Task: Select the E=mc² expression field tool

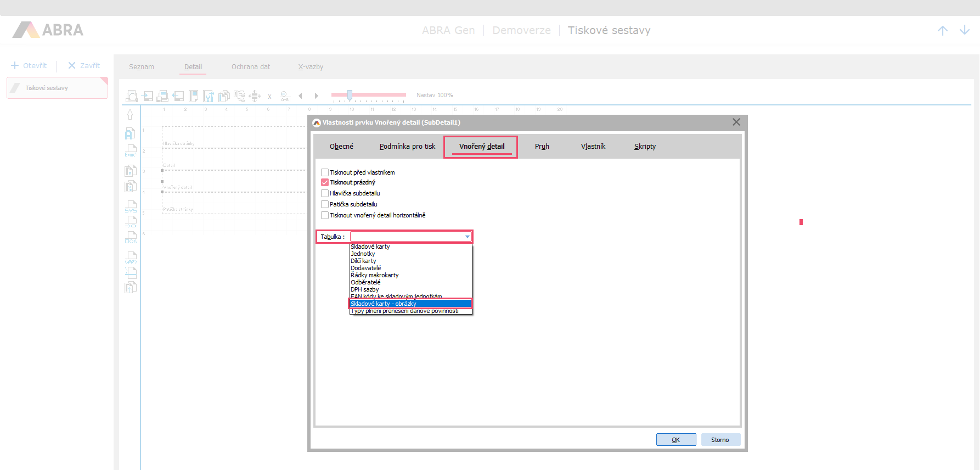Action: tap(131, 150)
